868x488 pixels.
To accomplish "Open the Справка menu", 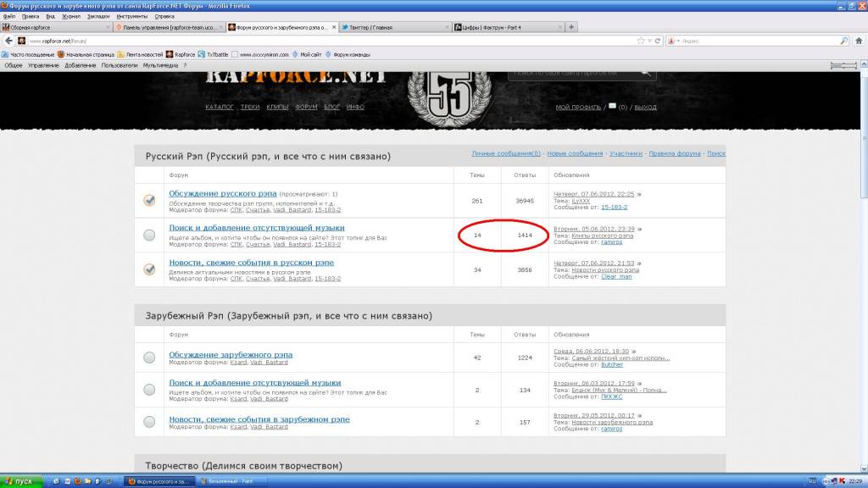I will [164, 17].
